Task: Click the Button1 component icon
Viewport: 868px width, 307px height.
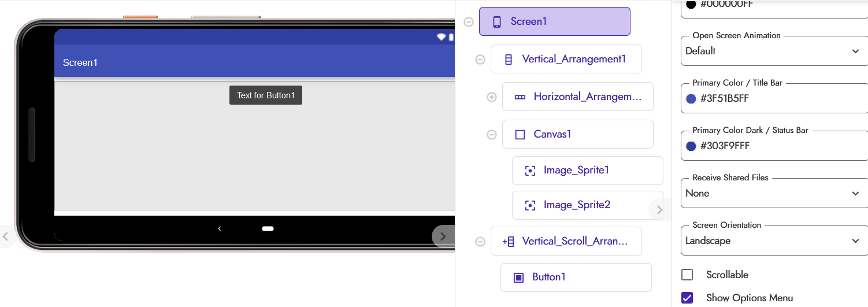Action: pos(519,278)
